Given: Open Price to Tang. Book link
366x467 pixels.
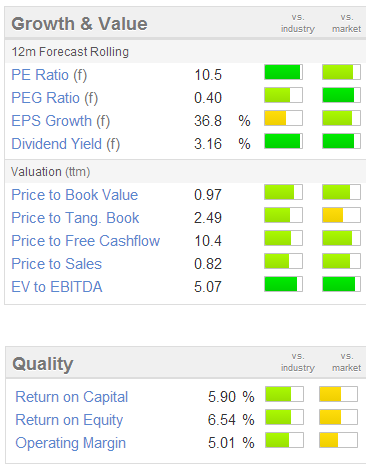Looking at the screenshot, I should 75,218.
